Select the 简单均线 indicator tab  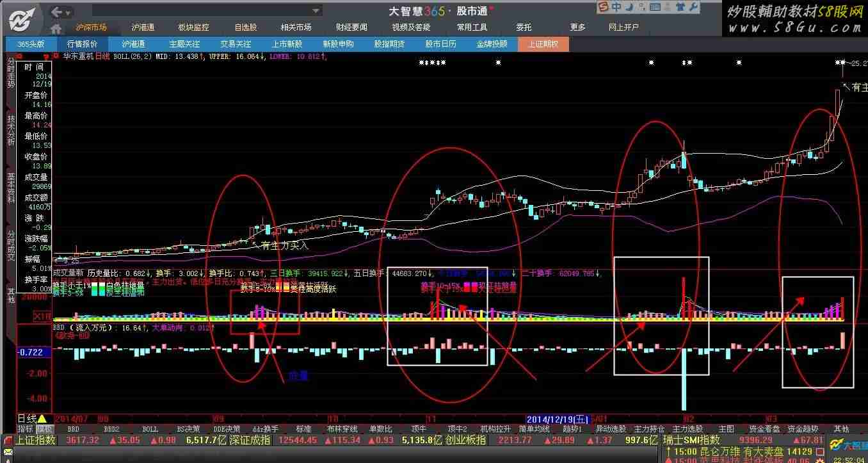pos(534,429)
